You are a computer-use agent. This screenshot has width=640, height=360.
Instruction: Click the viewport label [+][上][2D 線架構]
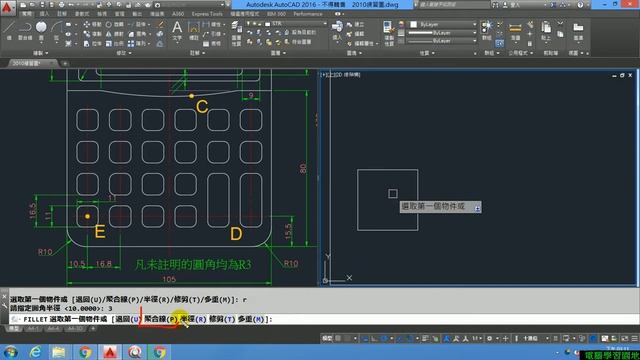click(341, 75)
